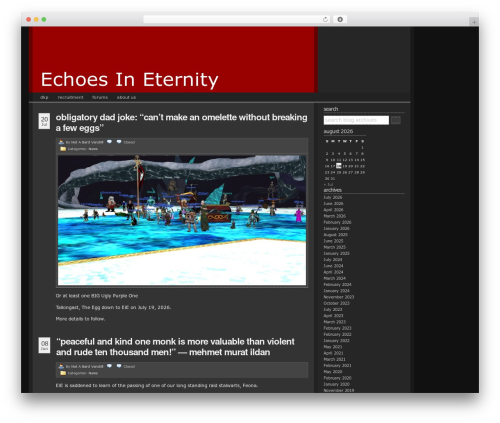
Task: Open the dkp menu item
Action: click(44, 97)
